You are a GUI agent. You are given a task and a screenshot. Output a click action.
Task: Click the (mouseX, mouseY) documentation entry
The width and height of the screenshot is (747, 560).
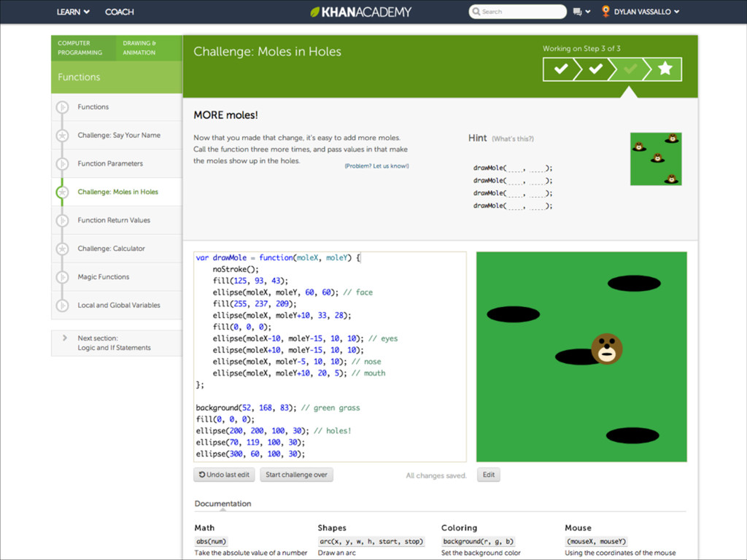[596, 542]
